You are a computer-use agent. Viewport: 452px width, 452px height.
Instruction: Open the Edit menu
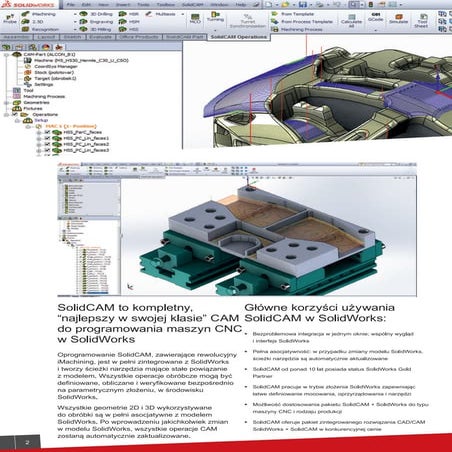click(86, 5)
